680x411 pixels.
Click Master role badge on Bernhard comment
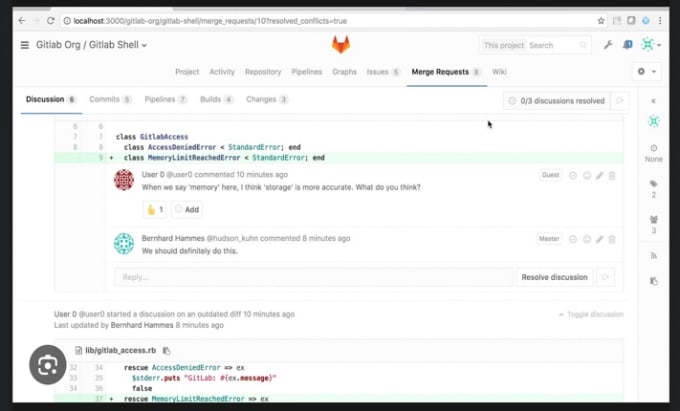(549, 239)
